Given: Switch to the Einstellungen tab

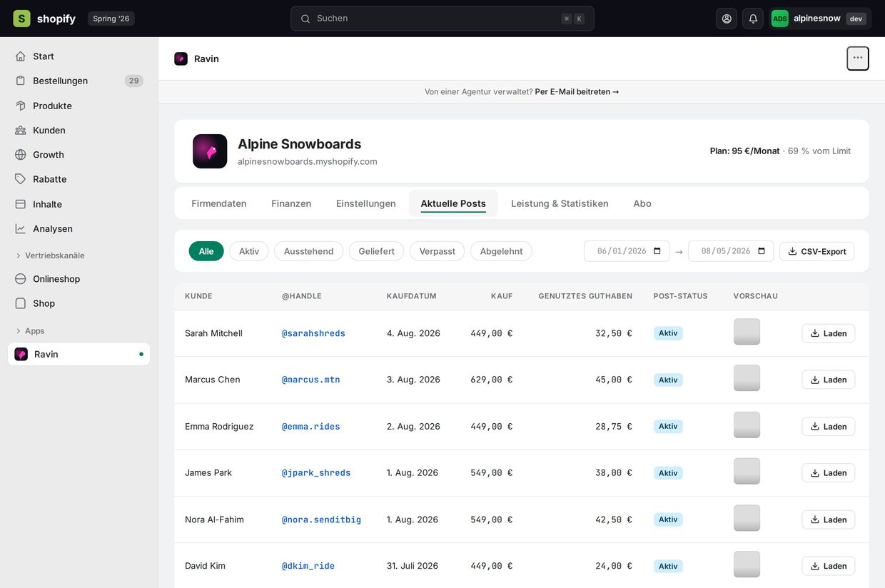Looking at the screenshot, I should pyautogui.click(x=366, y=203).
